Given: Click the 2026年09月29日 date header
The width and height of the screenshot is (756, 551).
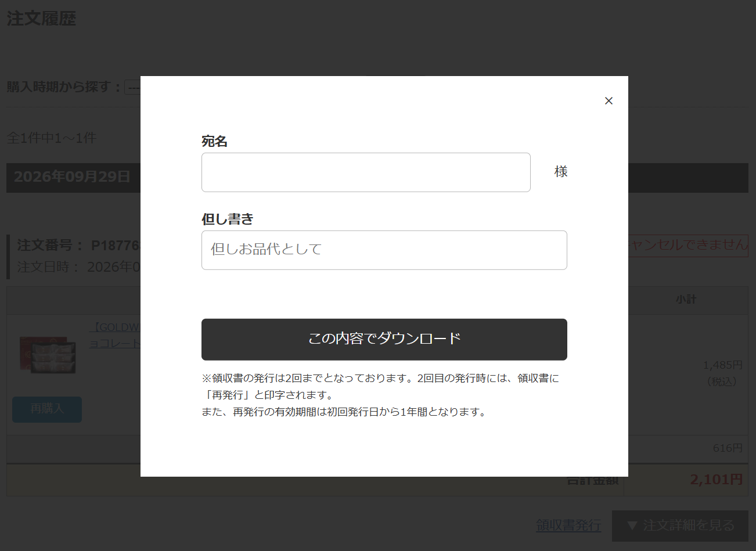Looking at the screenshot, I should [x=72, y=177].
